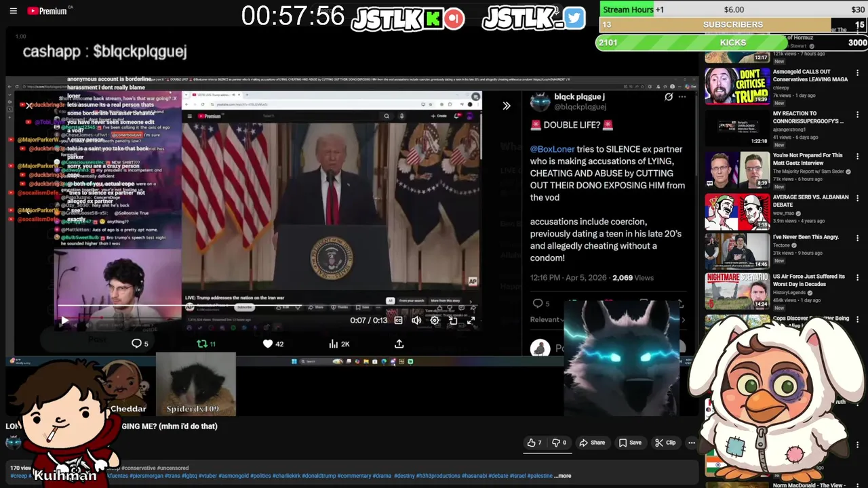Select the #asmongold hashtag

pyautogui.click(x=233, y=476)
